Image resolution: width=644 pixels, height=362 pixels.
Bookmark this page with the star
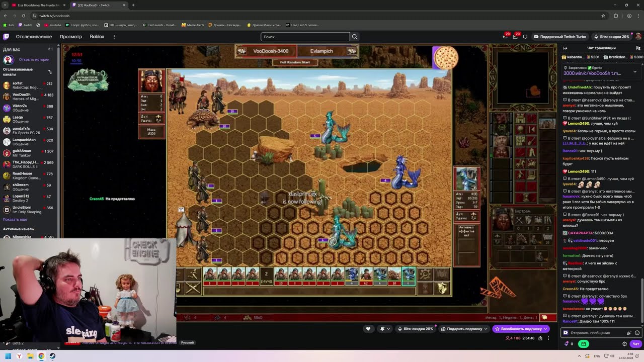(x=603, y=16)
